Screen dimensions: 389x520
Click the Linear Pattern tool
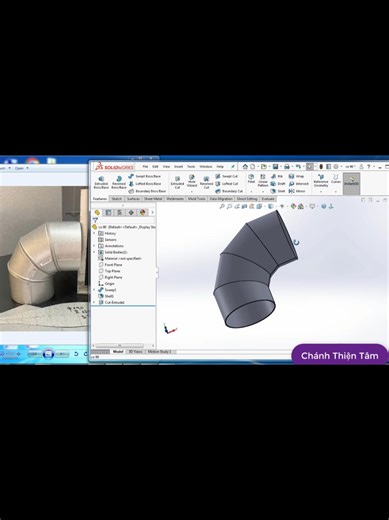263,180
